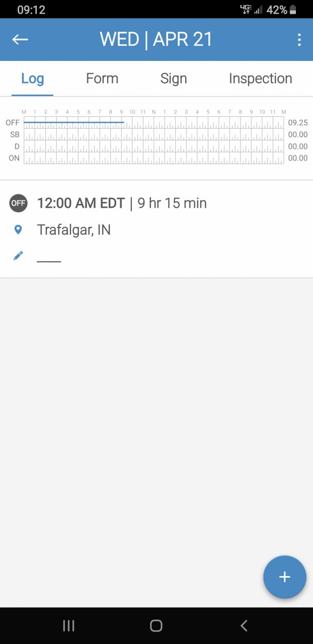The width and height of the screenshot is (313, 644).
Task: Tap the 09.25 off-duty hours total
Action: (297, 123)
